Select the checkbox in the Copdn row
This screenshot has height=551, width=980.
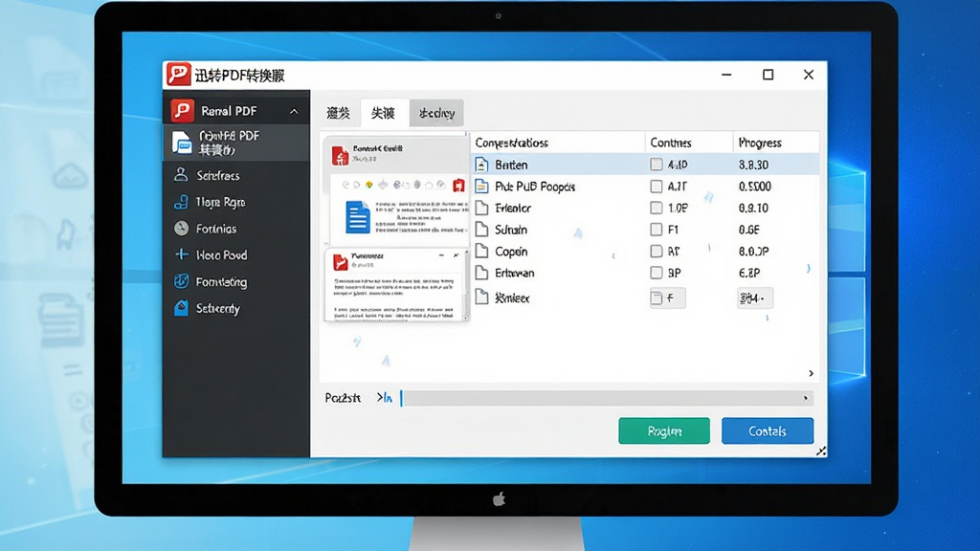click(657, 252)
